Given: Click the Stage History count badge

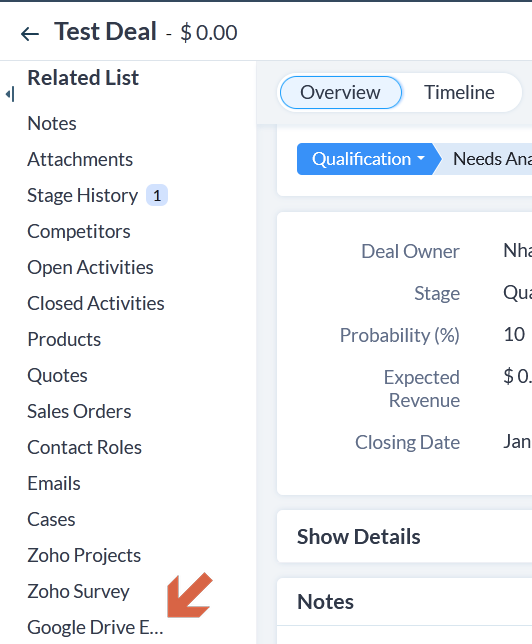Looking at the screenshot, I should coord(157,196).
